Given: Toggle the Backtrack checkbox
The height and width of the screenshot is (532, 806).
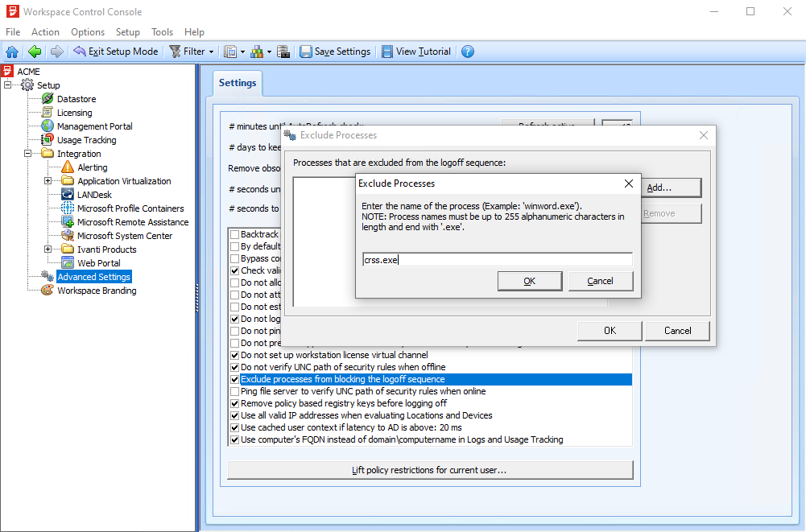Looking at the screenshot, I should [235, 234].
